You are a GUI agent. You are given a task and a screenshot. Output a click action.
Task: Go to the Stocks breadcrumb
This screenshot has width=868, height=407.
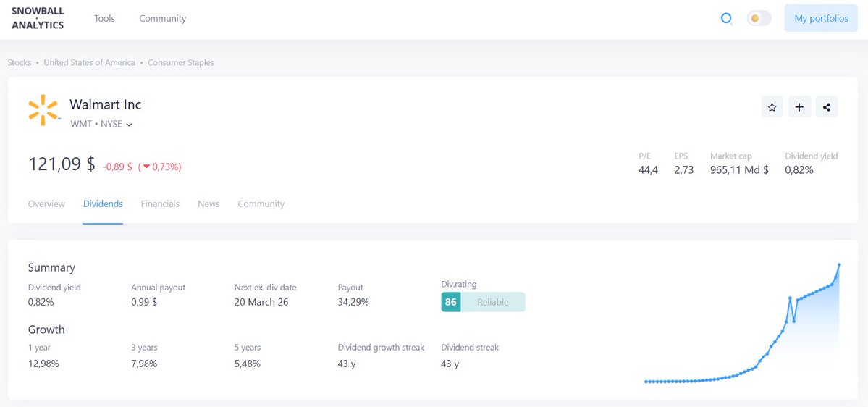[x=20, y=62]
